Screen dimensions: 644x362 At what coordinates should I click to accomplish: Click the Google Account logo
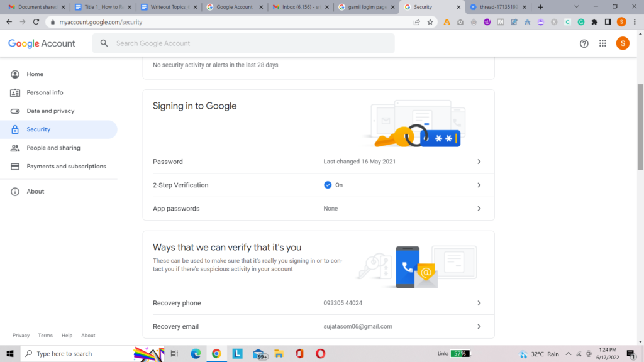[x=42, y=43]
